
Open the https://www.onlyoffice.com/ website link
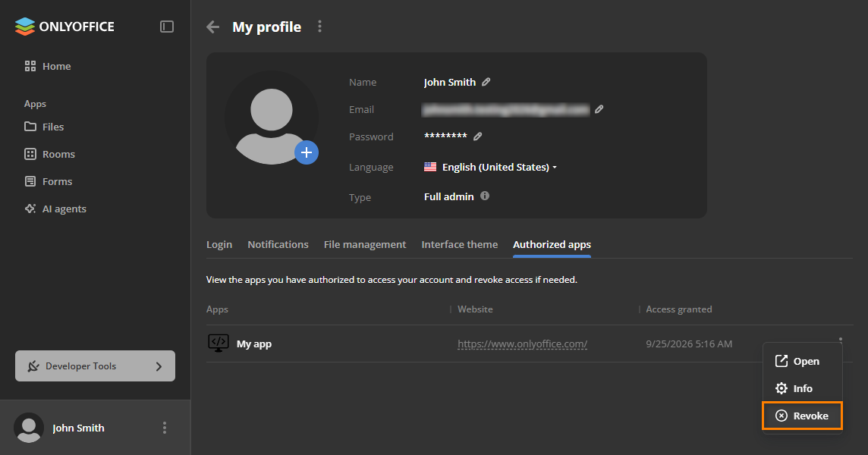522,344
